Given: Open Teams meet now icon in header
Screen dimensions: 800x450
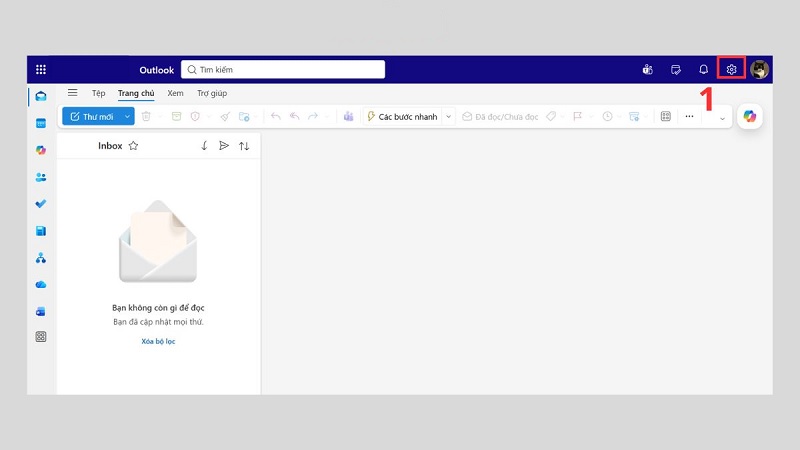Looking at the screenshot, I should point(647,69).
